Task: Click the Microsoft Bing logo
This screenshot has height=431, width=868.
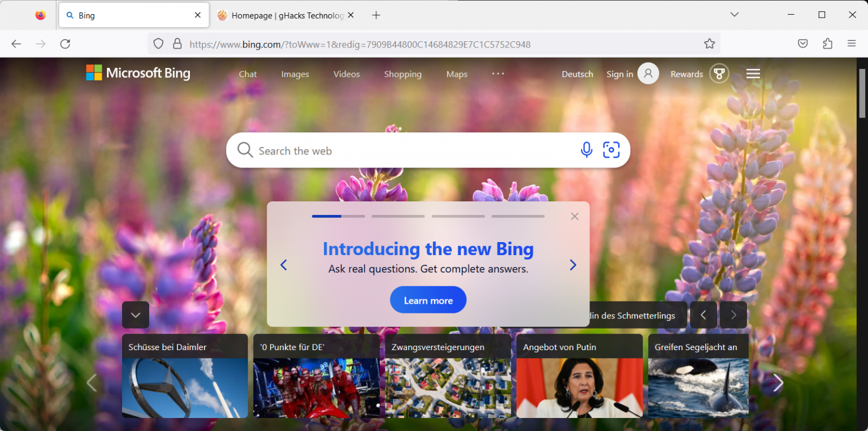Action: click(138, 72)
